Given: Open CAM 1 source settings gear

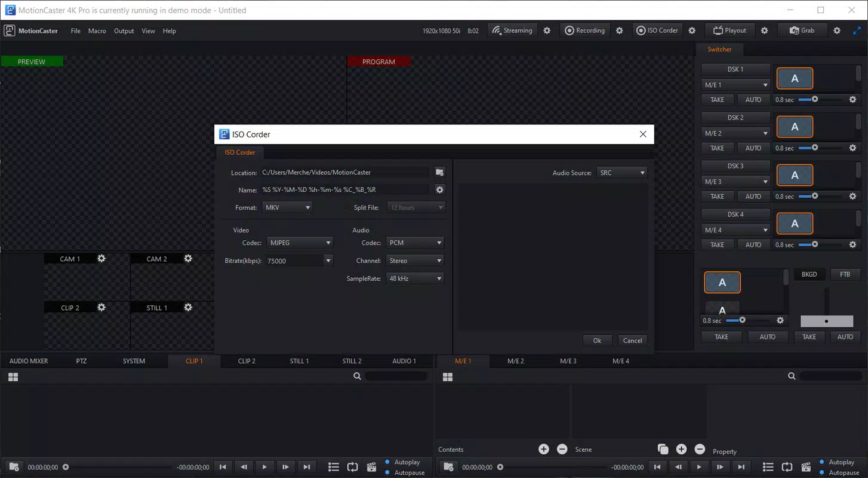Looking at the screenshot, I should click(x=101, y=259).
